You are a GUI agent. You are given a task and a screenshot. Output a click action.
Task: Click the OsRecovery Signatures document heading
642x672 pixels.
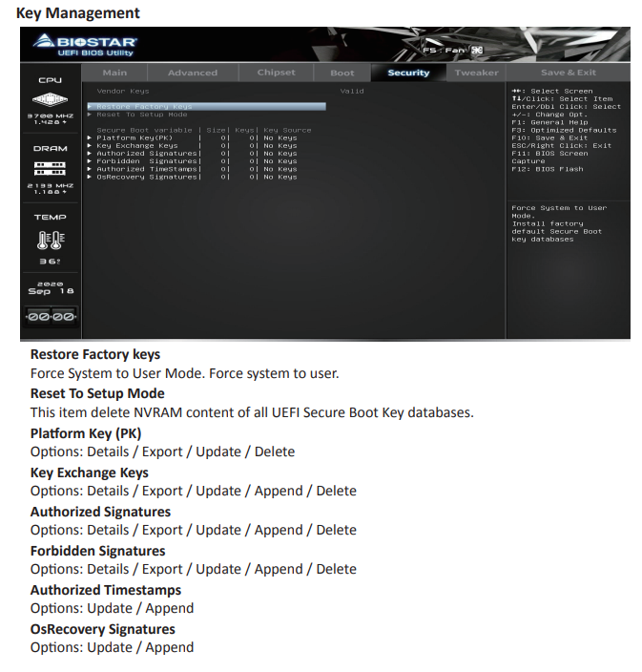[x=102, y=629]
